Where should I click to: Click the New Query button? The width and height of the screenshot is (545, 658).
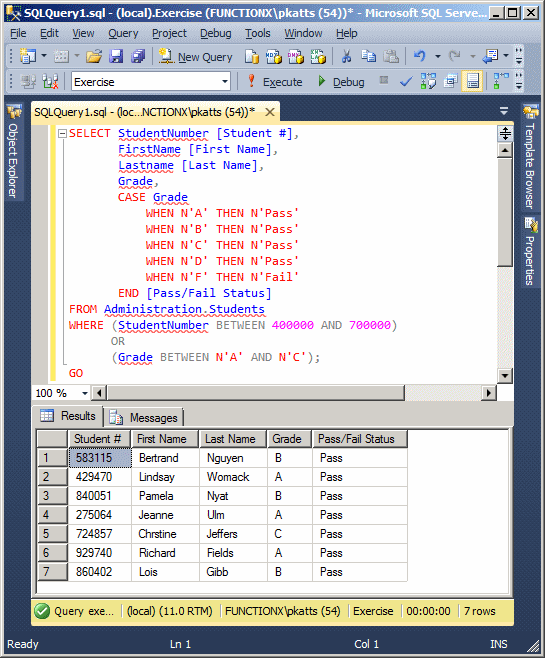[x=196, y=56]
